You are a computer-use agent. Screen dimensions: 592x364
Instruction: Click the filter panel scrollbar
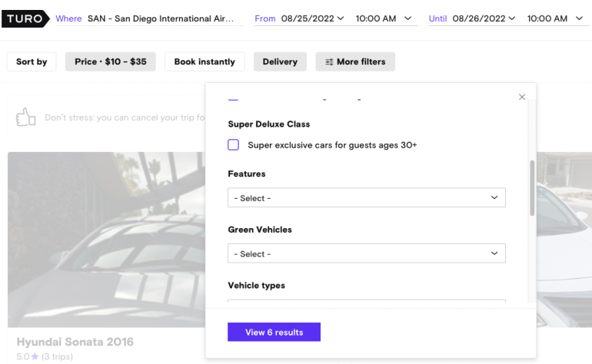click(x=531, y=187)
